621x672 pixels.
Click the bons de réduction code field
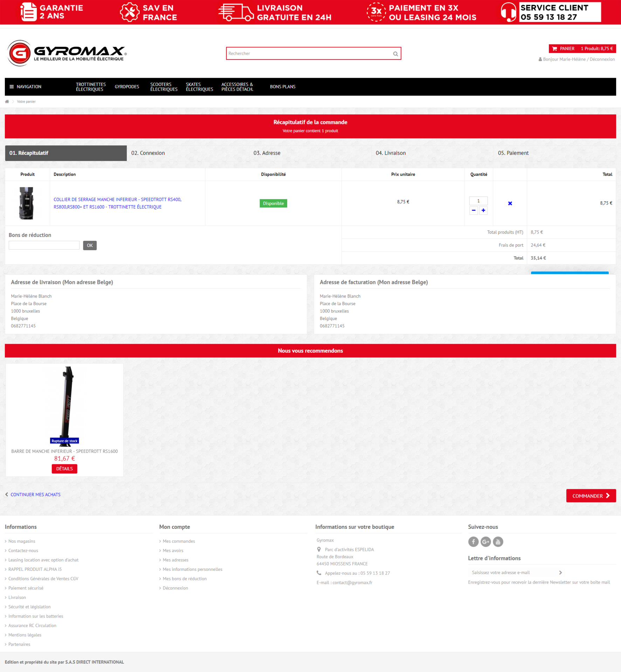pos(44,245)
